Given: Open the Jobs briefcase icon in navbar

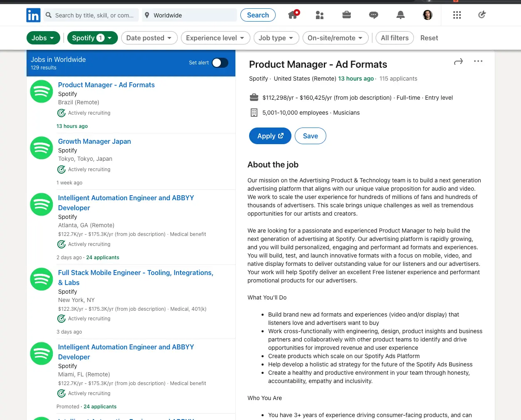Looking at the screenshot, I should (x=347, y=15).
